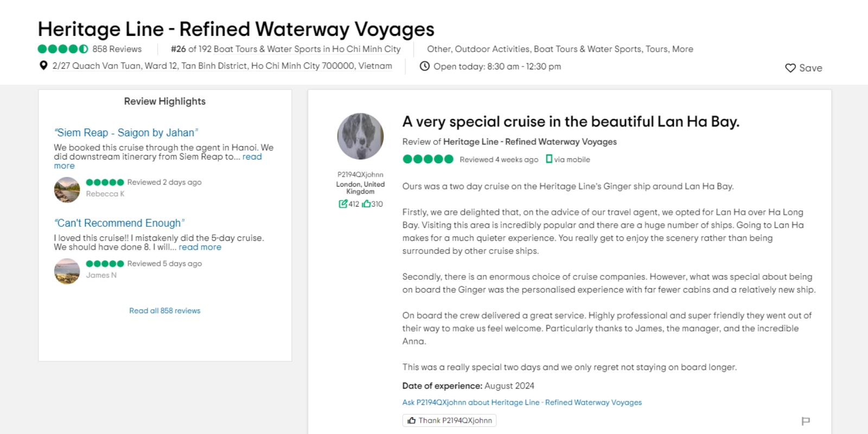
Task: Open Boat Tours & Water Sports ranking link
Action: click(x=307, y=49)
